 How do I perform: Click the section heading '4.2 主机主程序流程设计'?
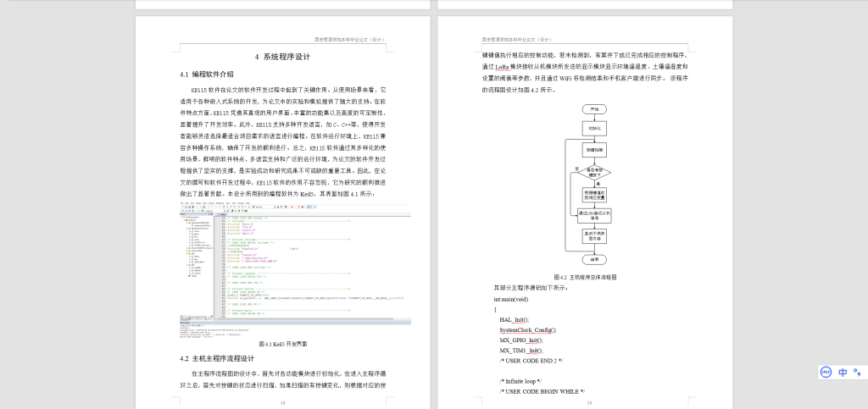click(x=217, y=358)
